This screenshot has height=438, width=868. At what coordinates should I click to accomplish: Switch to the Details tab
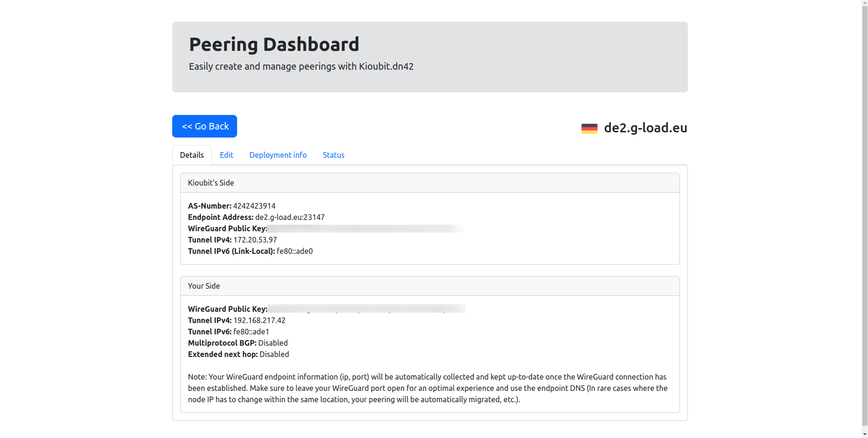pos(191,155)
